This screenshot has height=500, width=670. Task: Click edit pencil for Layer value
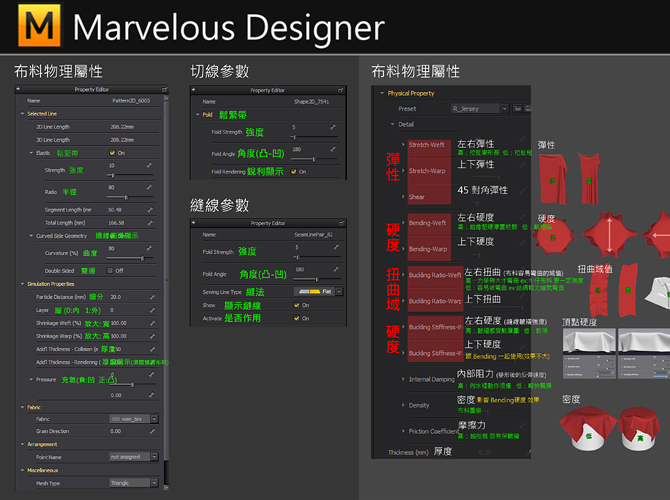[x=152, y=310]
